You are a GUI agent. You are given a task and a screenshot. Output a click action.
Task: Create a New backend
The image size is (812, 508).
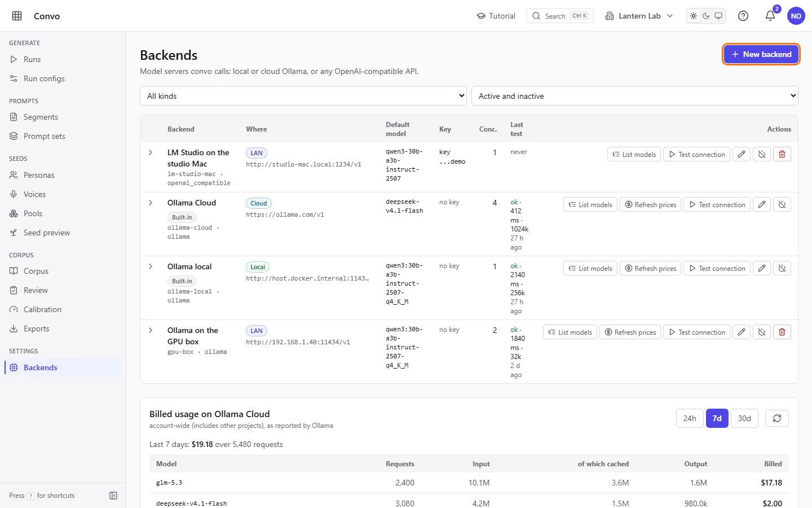[x=761, y=54]
